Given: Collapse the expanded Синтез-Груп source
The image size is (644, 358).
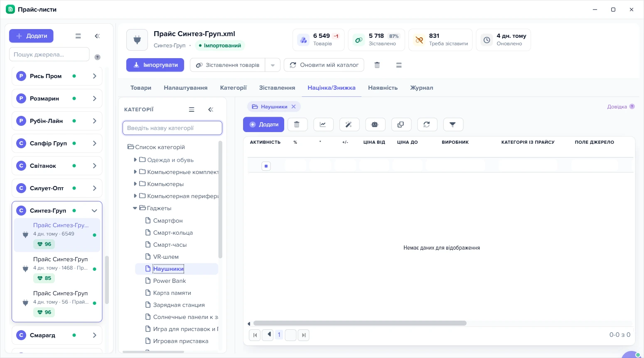Looking at the screenshot, I should tap(94, 211).
